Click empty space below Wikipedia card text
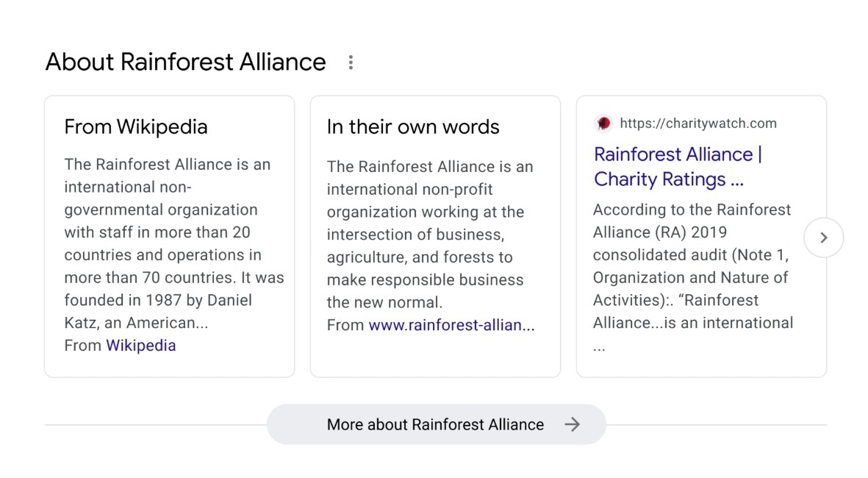 click(169, 364)
